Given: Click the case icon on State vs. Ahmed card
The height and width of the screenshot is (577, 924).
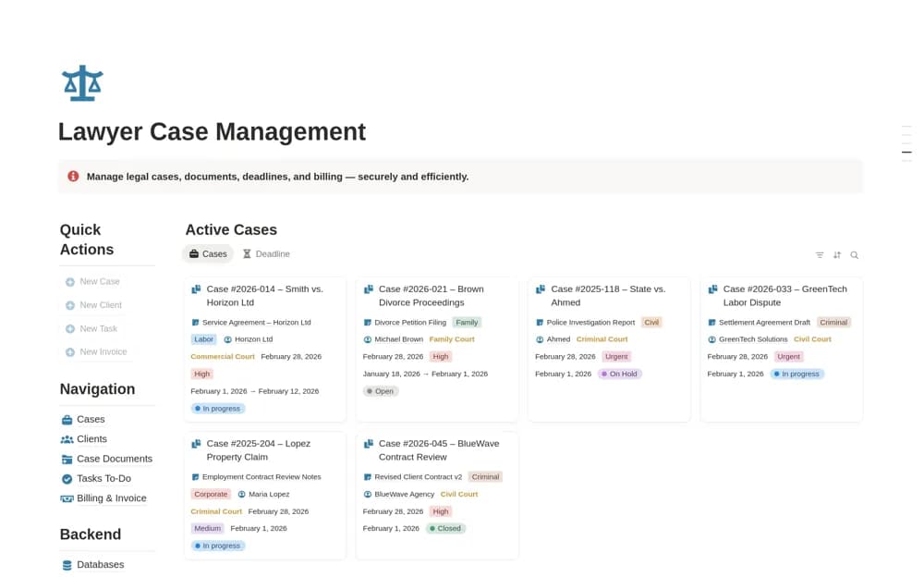Looking at the screenshot, I should tap(541, 289).
